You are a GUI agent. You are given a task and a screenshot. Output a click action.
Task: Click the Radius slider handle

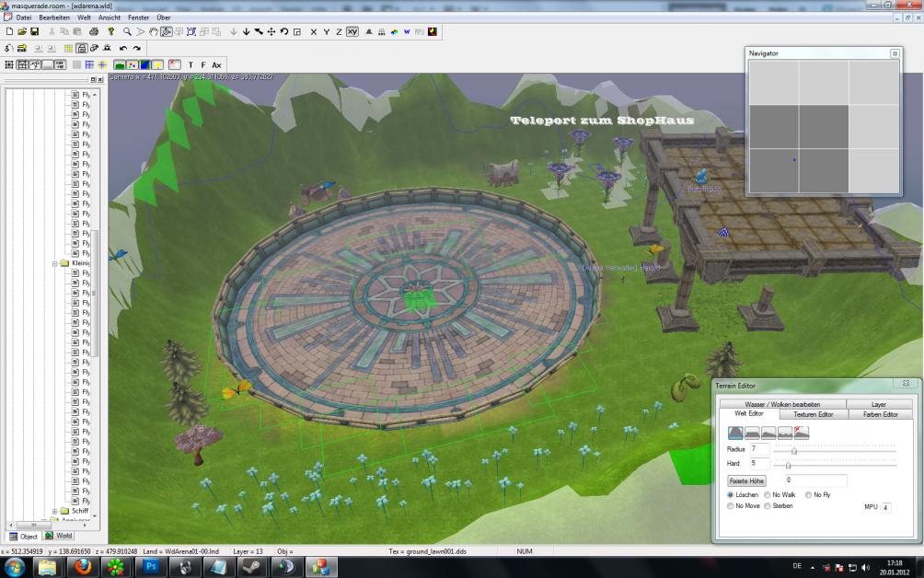pyautogui.click(x=794, y=451)
